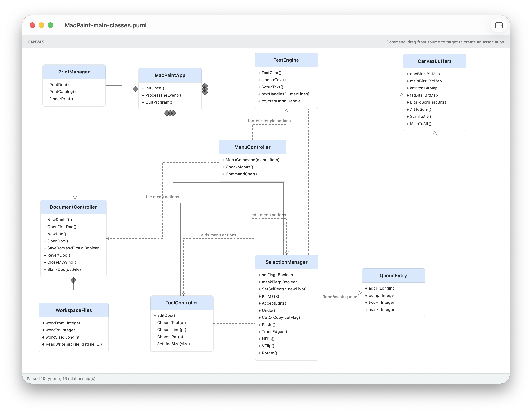This screenshot has width=532, height=413.
Task: Select the MacPaintApp class header
Action: coord(170,76)
